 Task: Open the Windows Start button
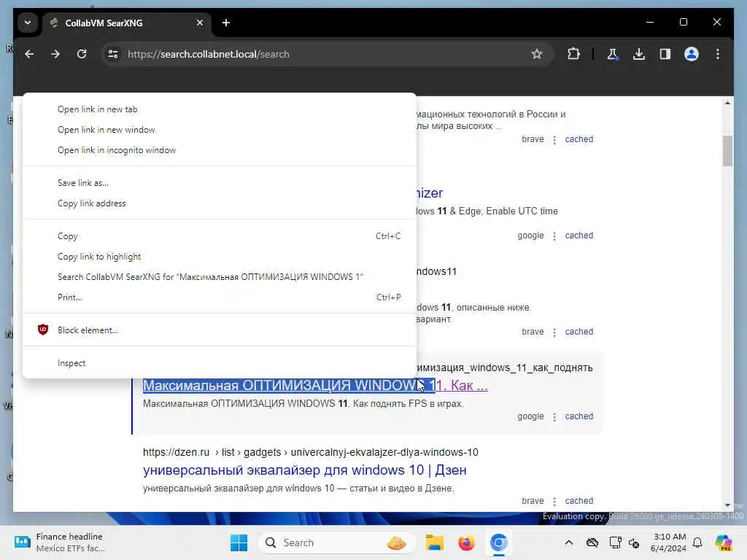click(239, 542)
